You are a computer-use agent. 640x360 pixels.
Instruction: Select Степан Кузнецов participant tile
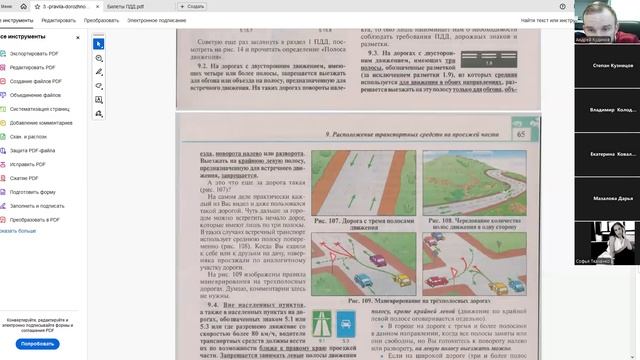[607, 66]
